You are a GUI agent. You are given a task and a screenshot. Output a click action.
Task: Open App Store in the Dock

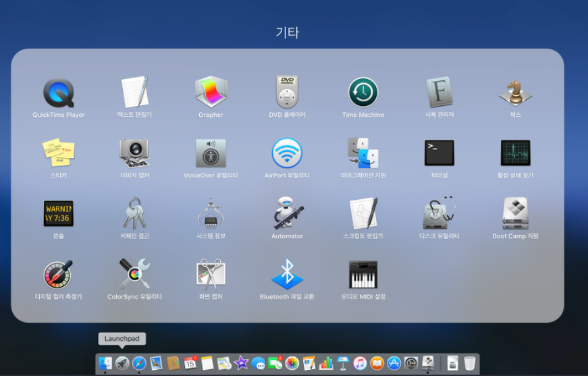point(394,363)
